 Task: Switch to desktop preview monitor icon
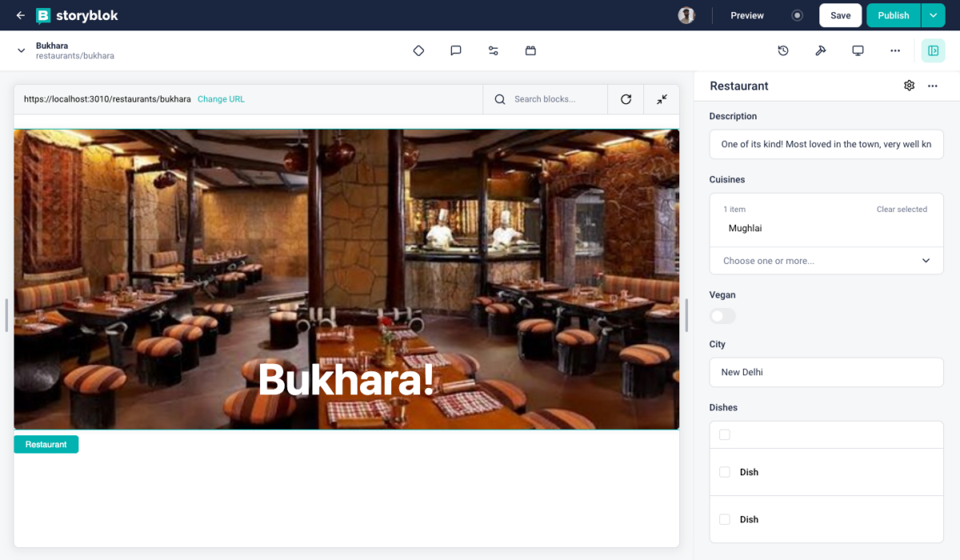coord(858,51)
